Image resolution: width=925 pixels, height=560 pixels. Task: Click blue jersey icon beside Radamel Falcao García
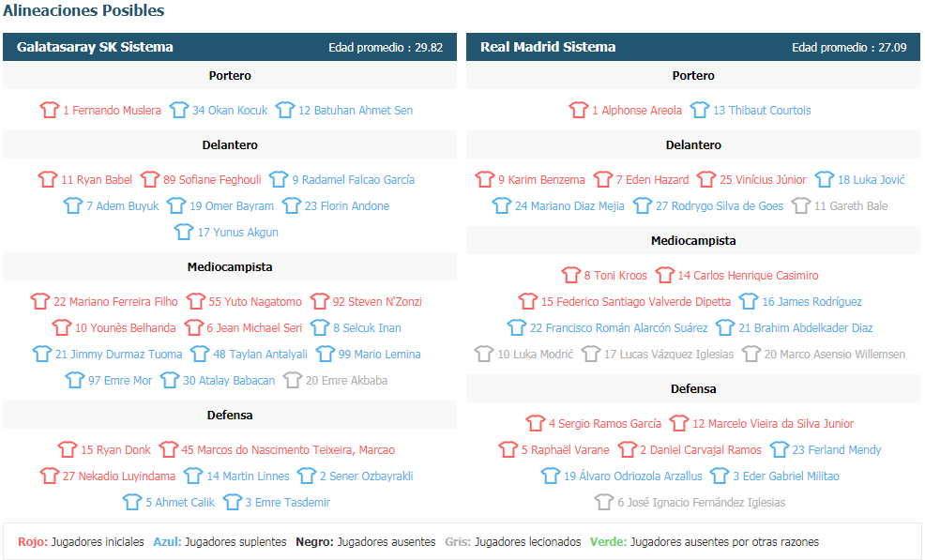pos(279,179)
